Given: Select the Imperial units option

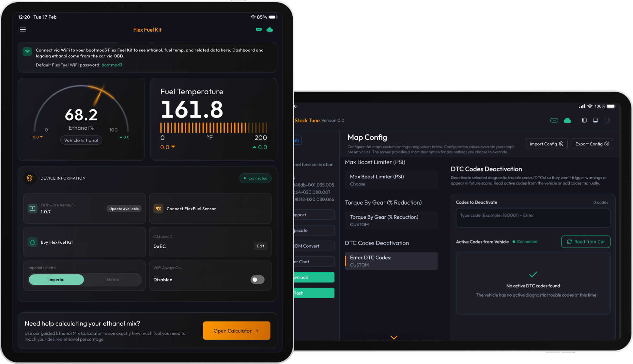Looking at the screenshot, I should 56,280.
